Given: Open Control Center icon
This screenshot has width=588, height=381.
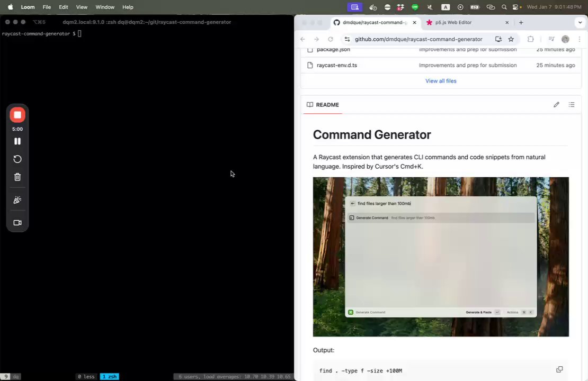Looking at the screenshot, I should (x=516, y=7).
